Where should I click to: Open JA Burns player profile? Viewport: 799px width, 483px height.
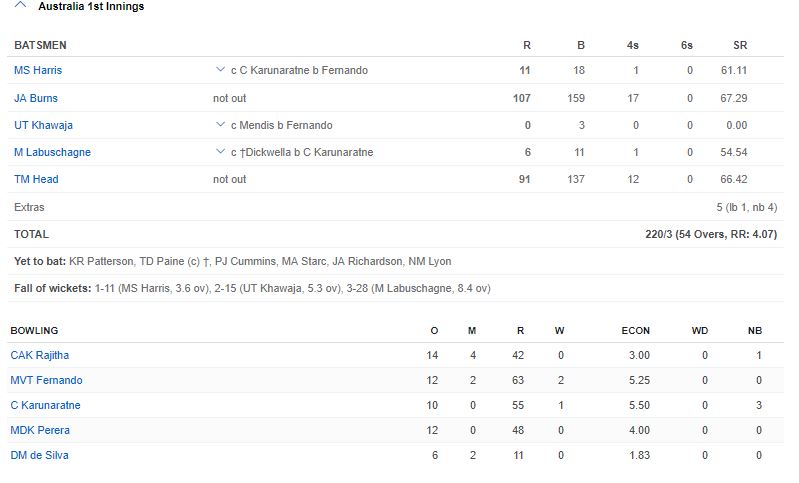tap(36, 98)
